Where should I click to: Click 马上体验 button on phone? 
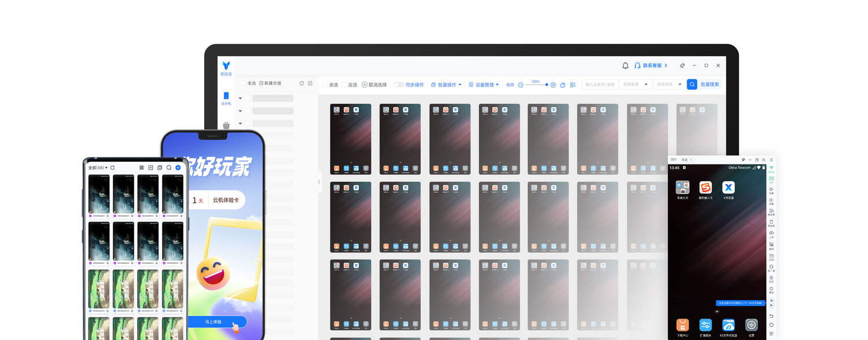[218, 322]
